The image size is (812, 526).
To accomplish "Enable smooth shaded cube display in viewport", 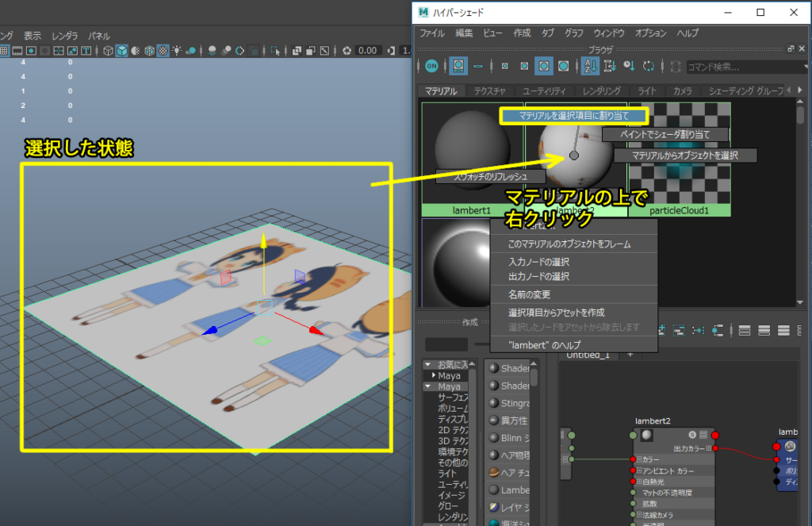I will [x=121, y=50].
